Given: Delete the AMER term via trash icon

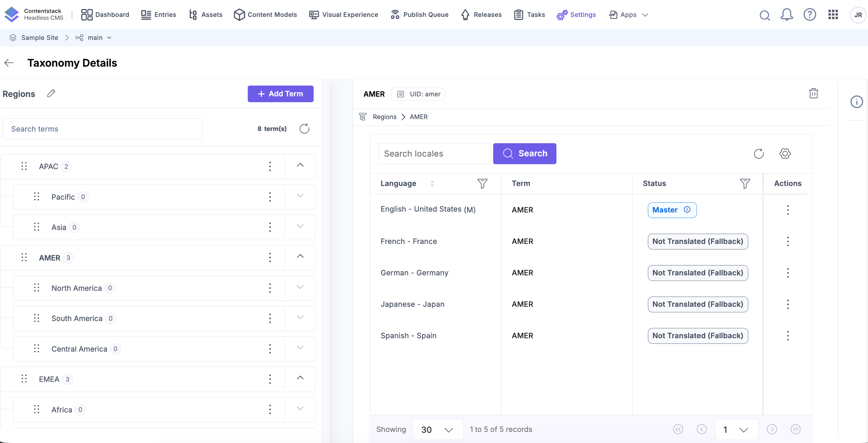Looking at the screenshot, I should [814, 93].
